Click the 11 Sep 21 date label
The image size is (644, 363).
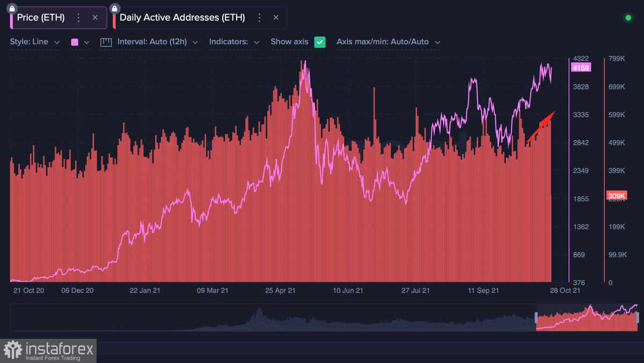click(483, 291)
